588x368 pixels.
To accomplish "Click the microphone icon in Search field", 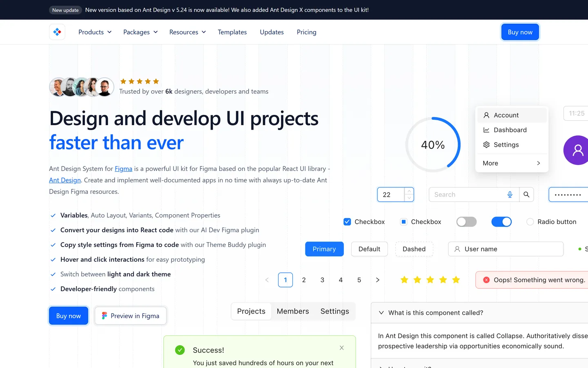I will coord(510,195).
